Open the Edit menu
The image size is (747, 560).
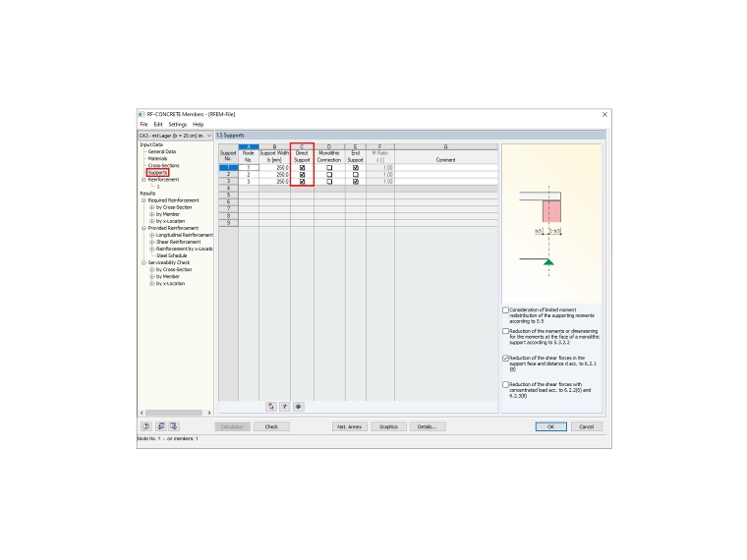pos(158,125)
